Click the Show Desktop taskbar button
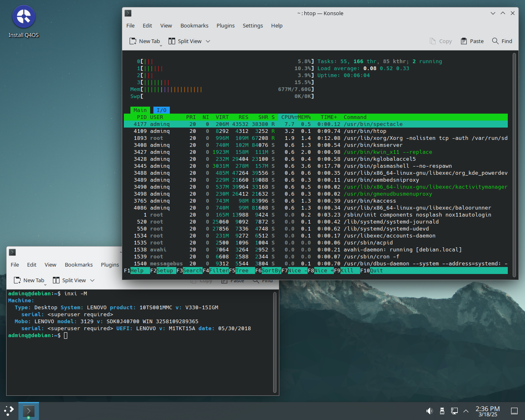 [514, 411]
